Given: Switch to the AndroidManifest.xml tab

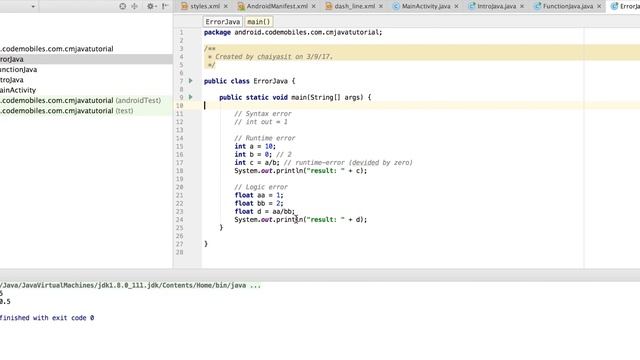Looking at the screenshot, I should (277, 6).
